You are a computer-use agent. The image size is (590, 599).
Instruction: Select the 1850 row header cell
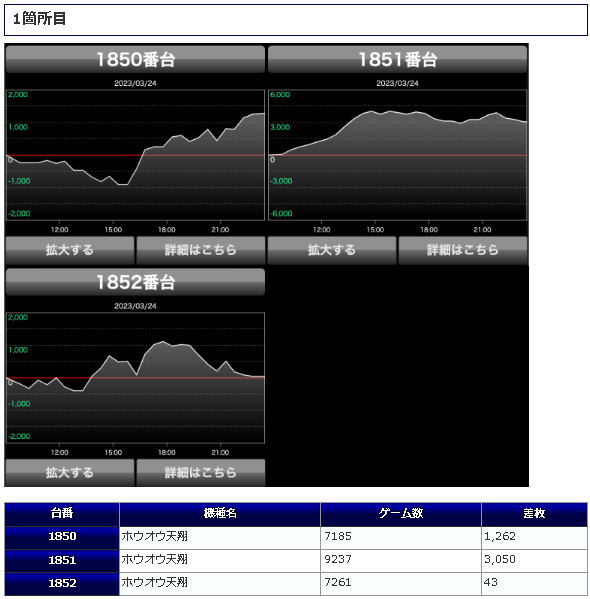[x=62, y=537]
